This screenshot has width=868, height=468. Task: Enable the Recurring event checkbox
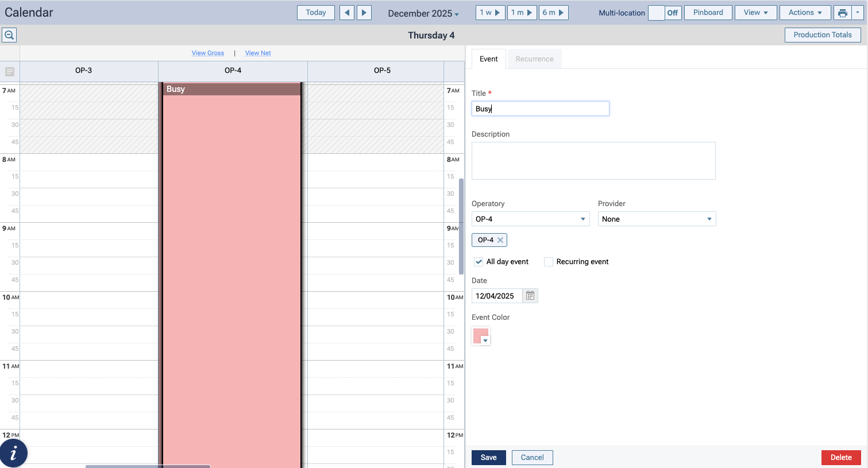[549, 262]
